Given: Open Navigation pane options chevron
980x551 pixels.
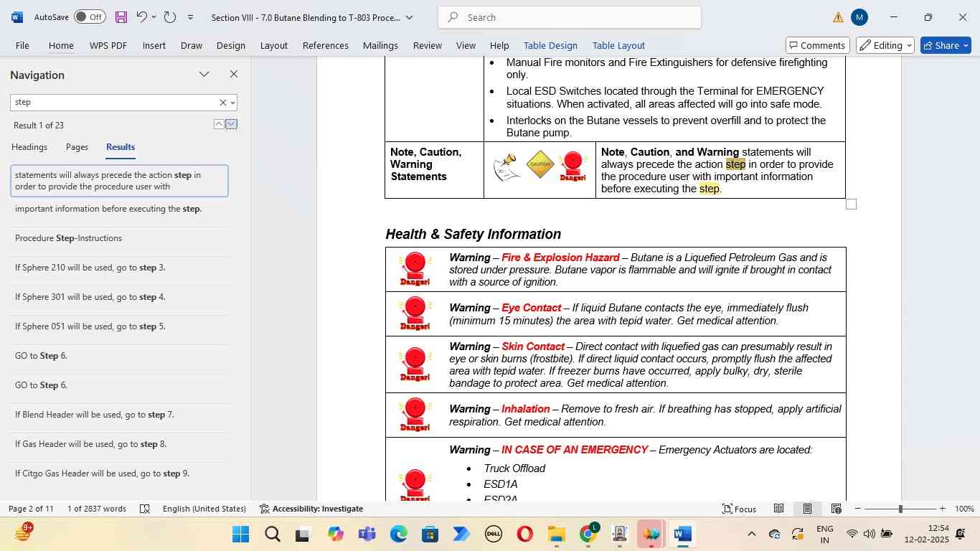Looking at the screenshot, I should (x=204, y=75).
